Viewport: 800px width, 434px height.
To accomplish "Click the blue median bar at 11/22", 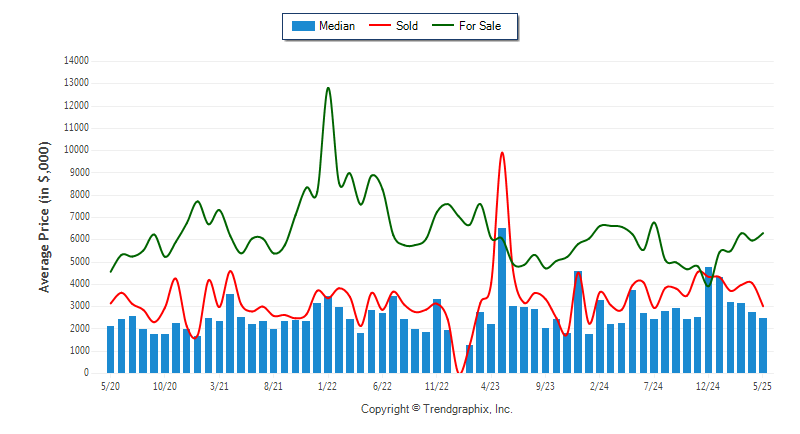I will [x=437, y=336].
